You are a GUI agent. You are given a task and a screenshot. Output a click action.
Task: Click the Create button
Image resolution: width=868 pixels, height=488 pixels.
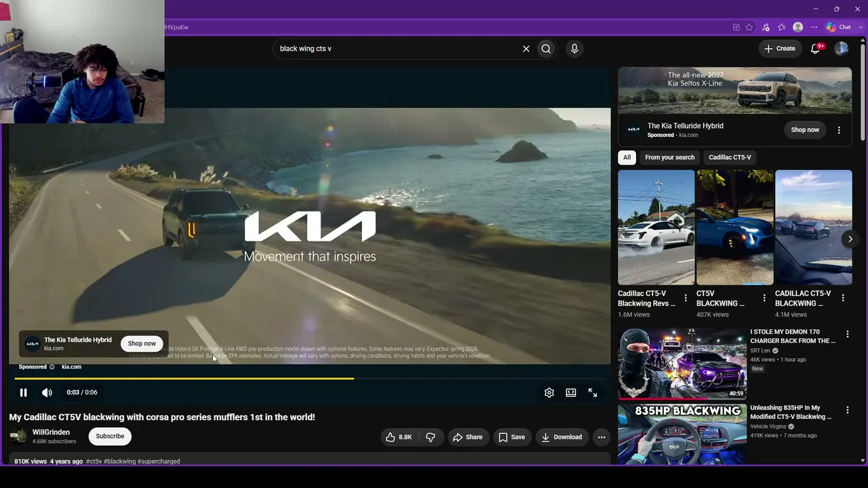(x=780, y=49)
